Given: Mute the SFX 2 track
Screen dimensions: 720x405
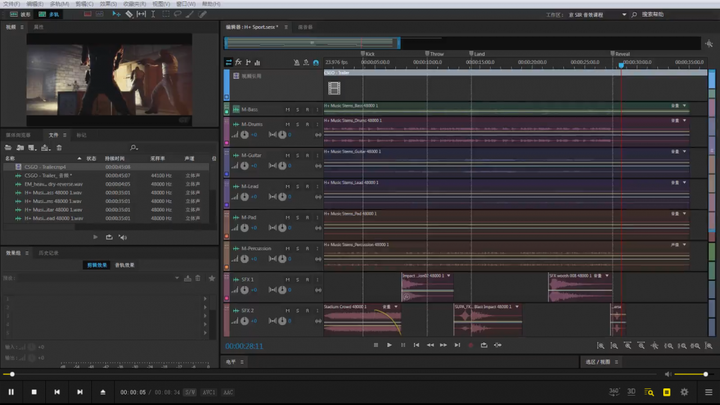Looking at the screenshot, I should (287, 310).
